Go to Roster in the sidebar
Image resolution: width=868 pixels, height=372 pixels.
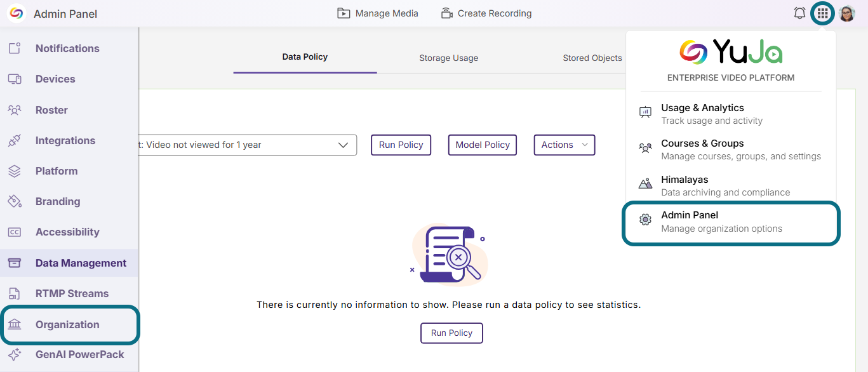coord(69,110)
